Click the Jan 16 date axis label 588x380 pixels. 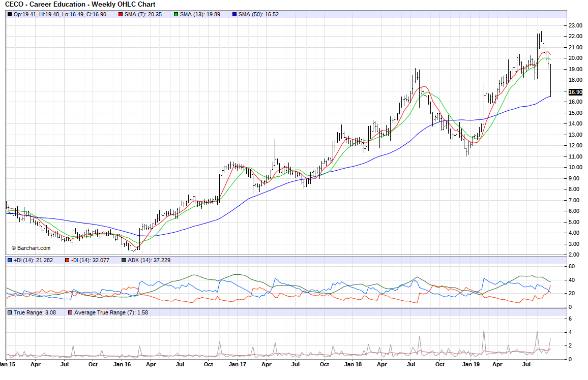pyautogui.click(x=121, y=364)
